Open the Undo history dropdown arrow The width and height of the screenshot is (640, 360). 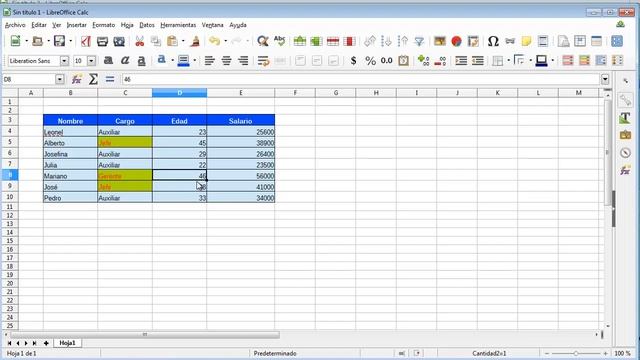[225, 41]
